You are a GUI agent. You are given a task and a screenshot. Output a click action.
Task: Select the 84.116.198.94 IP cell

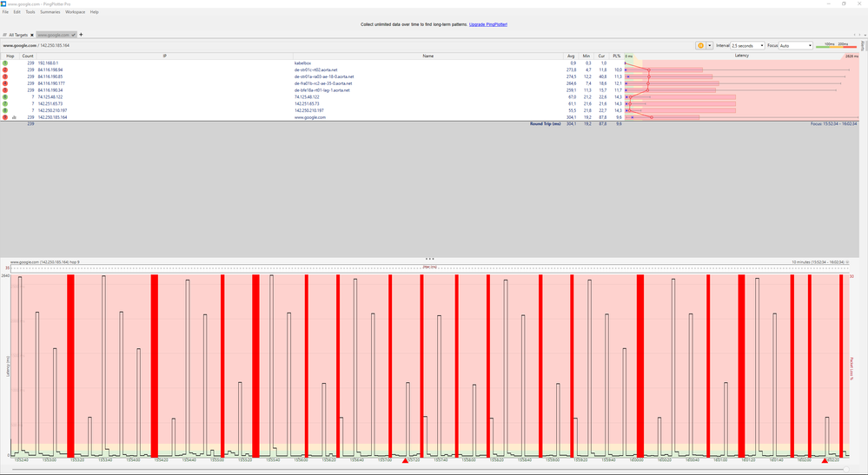(50, 70)
